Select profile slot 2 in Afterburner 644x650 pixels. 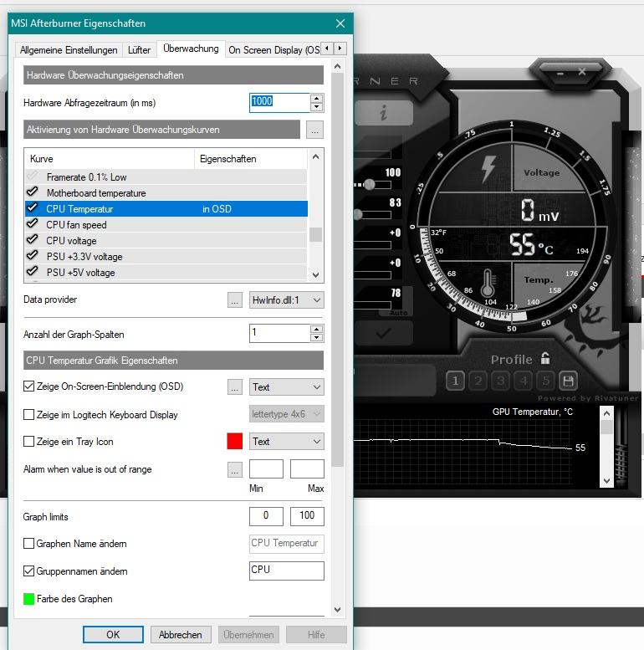478,381
